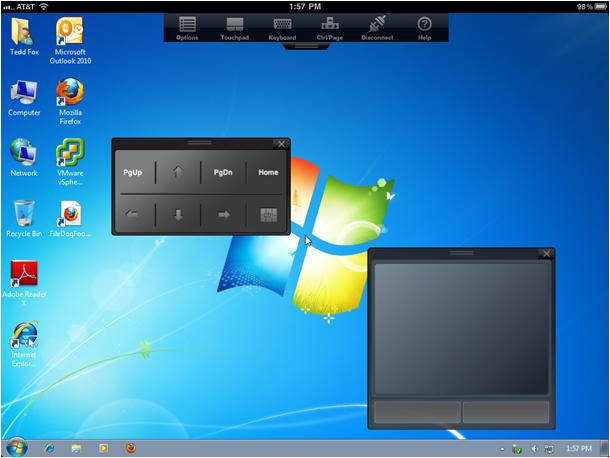Click the drag handle of the touchpad panel

click(x=461, y=253)
